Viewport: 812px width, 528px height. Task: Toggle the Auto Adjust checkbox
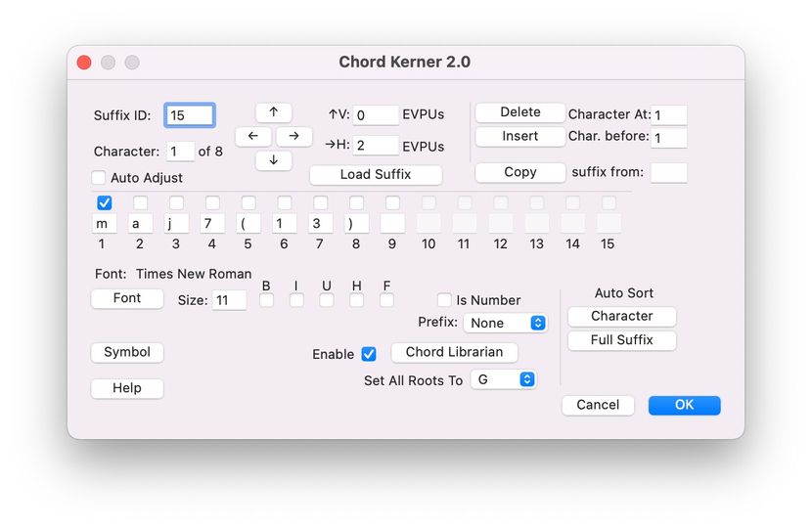(99, 178)
